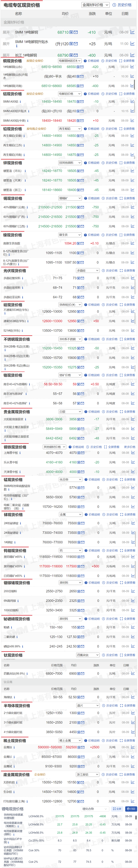Open 历史价格 in 半导体现货价格 section
The image size is (138, 868).
[x=110, y=706]
